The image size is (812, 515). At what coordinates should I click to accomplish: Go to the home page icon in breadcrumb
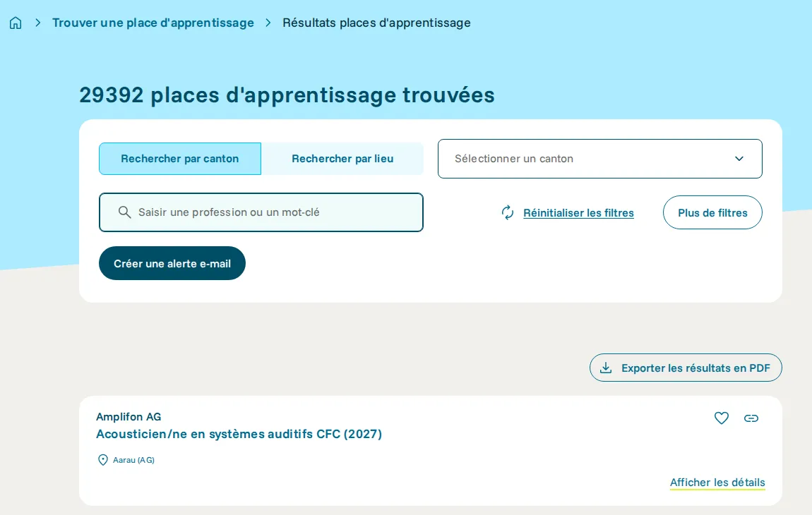coord(16,23)
